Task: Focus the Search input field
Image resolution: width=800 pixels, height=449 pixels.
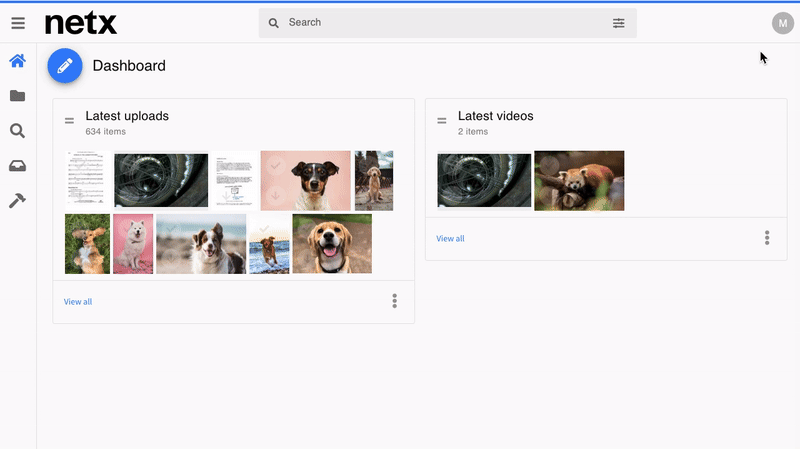Action: 440,23
